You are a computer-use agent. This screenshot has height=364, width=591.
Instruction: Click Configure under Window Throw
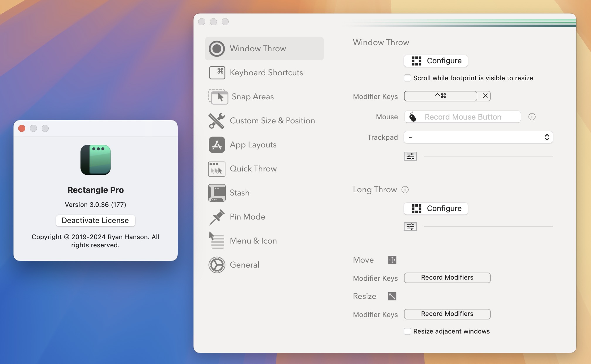[x=436, y=61]
